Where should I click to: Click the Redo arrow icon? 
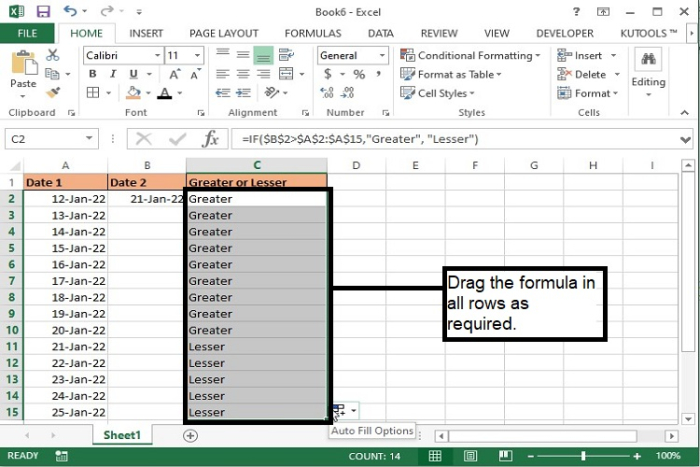click(107, 11)
